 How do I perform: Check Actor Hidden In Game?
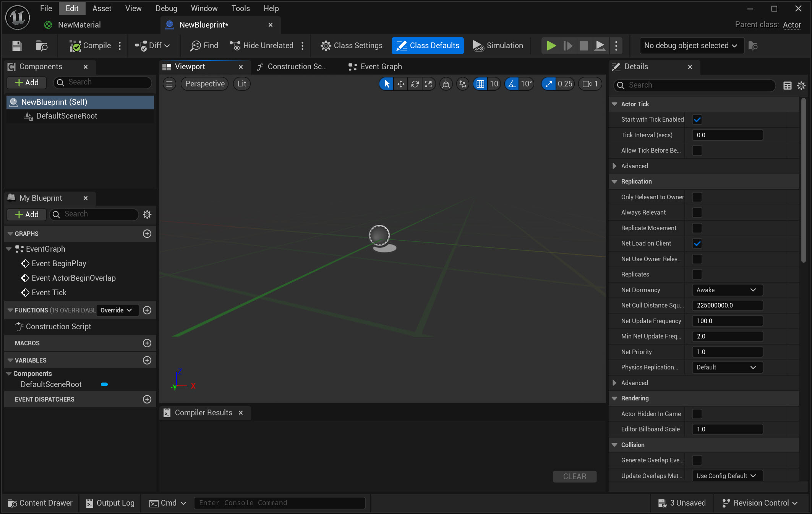[697, 414]
